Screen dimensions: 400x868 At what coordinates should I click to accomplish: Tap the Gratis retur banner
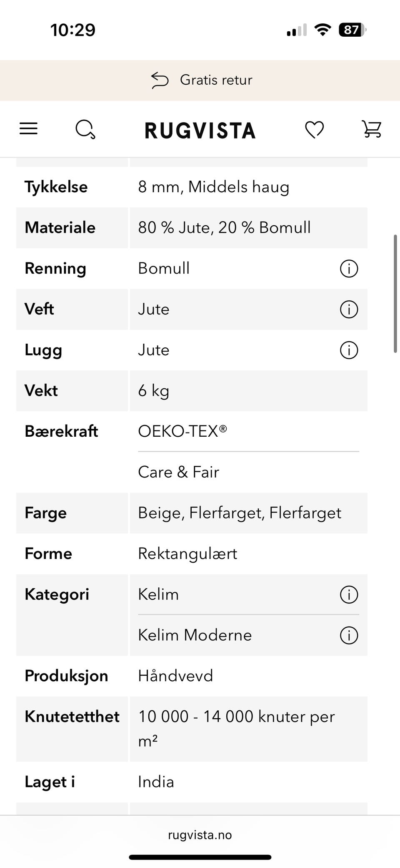click(x=200, y=80)
